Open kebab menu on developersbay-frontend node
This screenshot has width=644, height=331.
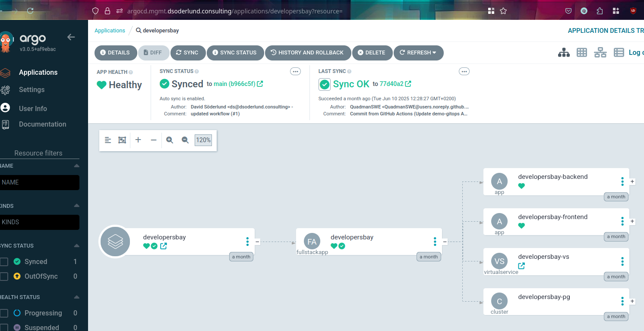pyautogui.click(x=622, y=221)
